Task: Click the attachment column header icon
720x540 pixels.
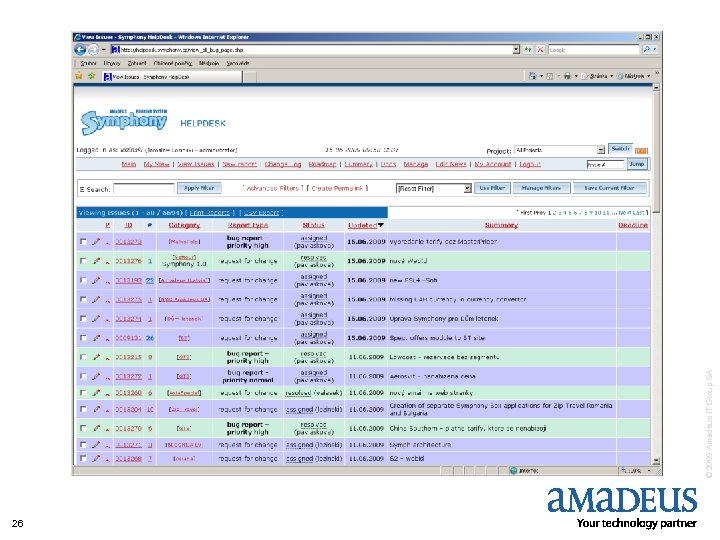Action: (x=150, y=225)
